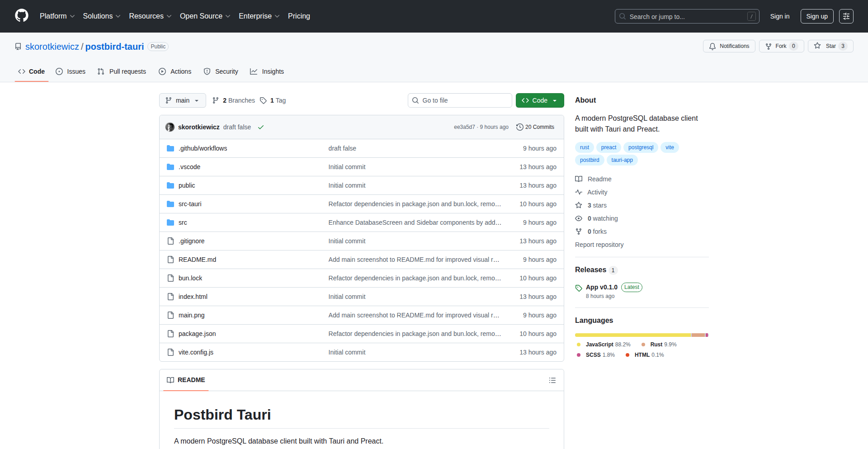Click the JavaScript 88.2% language link
This screenshot has height=449, width=868.
603,345
